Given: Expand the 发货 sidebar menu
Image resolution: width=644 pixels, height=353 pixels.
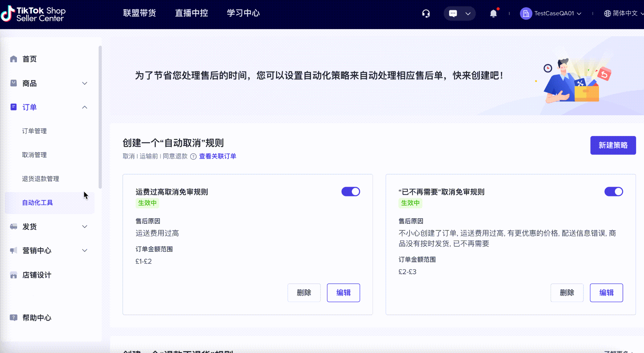Looking at the screenshot, I should [x=85, y=227].
